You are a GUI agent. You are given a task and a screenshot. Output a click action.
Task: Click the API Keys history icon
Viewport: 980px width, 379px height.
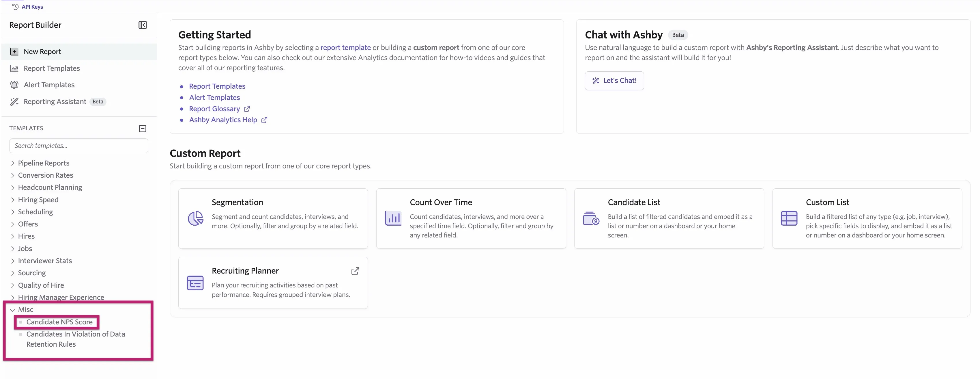(15, 6)
